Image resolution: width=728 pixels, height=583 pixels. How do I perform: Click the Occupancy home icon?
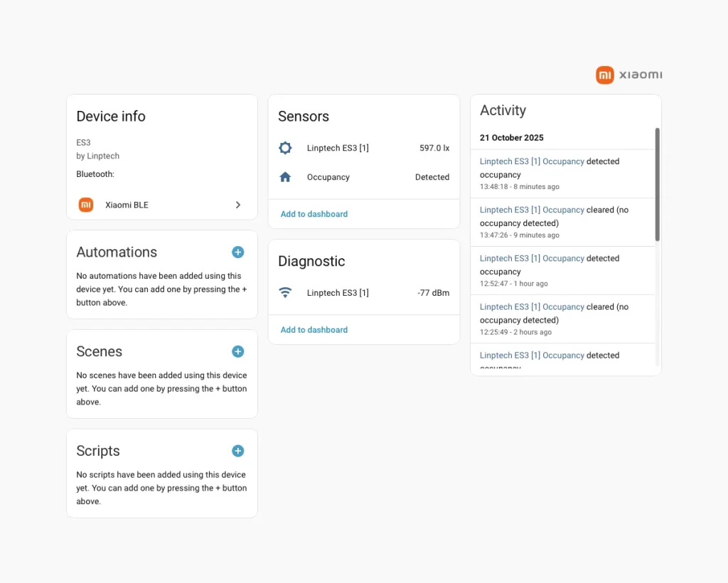click(285, 177)
